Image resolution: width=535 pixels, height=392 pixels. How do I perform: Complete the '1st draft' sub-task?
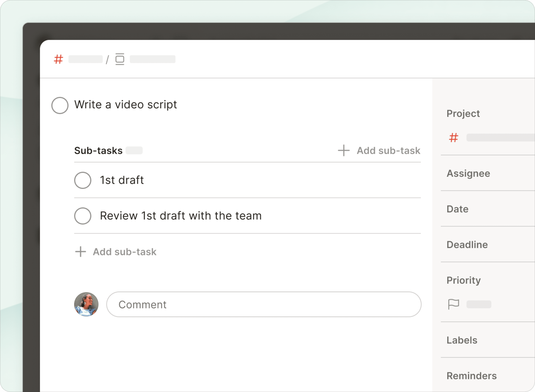(83, 180)
